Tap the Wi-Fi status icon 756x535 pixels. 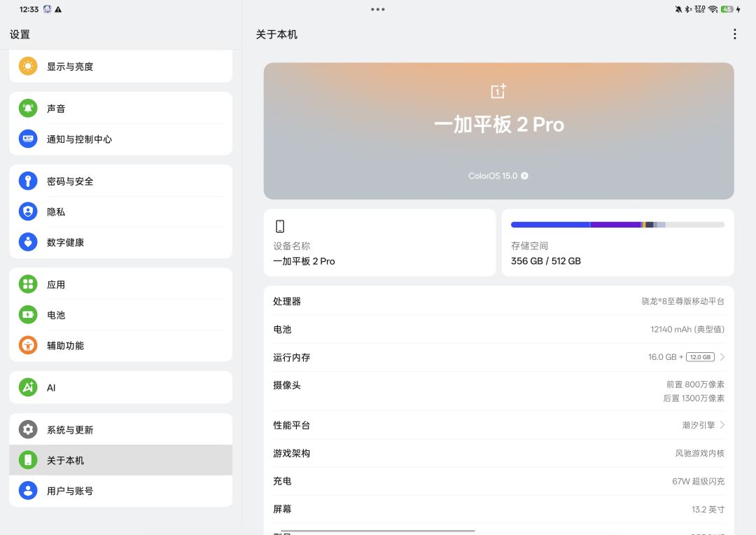(713, 9)
